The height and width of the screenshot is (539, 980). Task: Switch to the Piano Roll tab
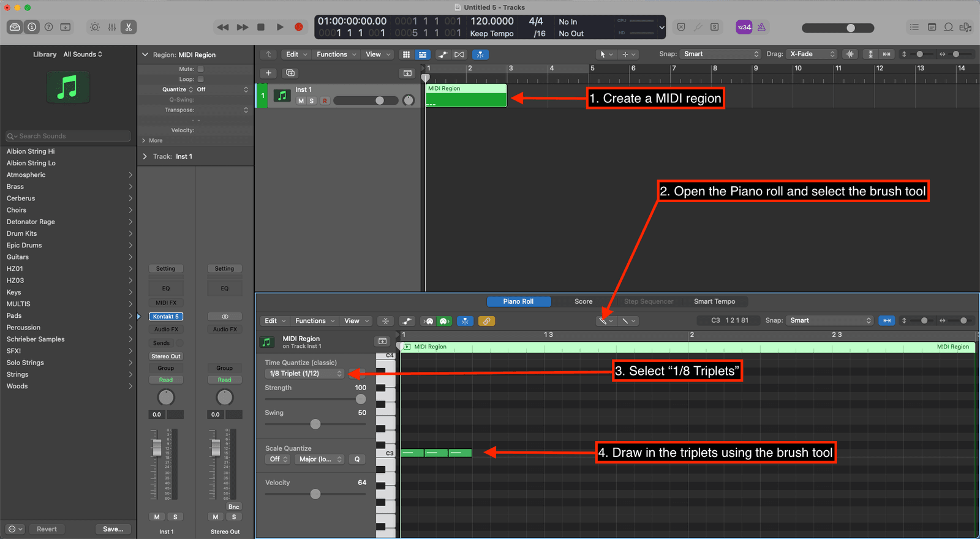[518, 301]
